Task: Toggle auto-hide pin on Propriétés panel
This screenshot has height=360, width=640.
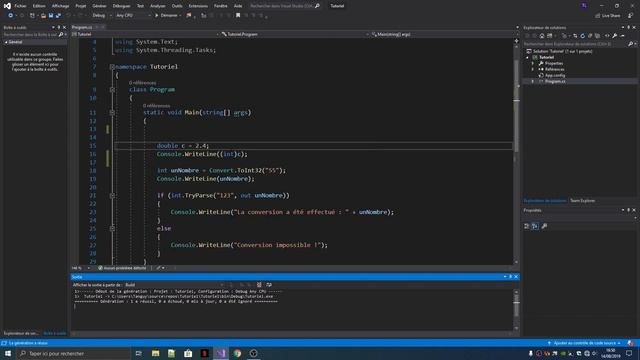Action: [x=629, y=210]
